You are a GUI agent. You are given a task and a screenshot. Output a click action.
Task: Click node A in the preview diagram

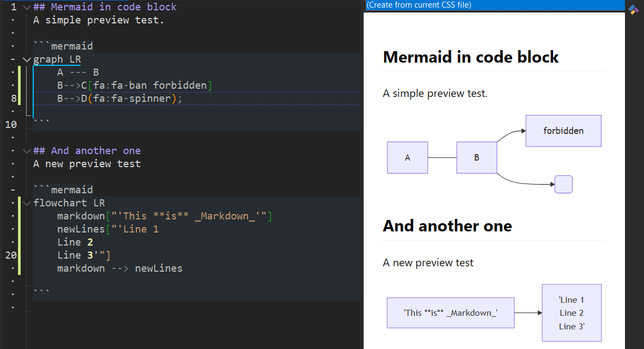click(407, 158)
